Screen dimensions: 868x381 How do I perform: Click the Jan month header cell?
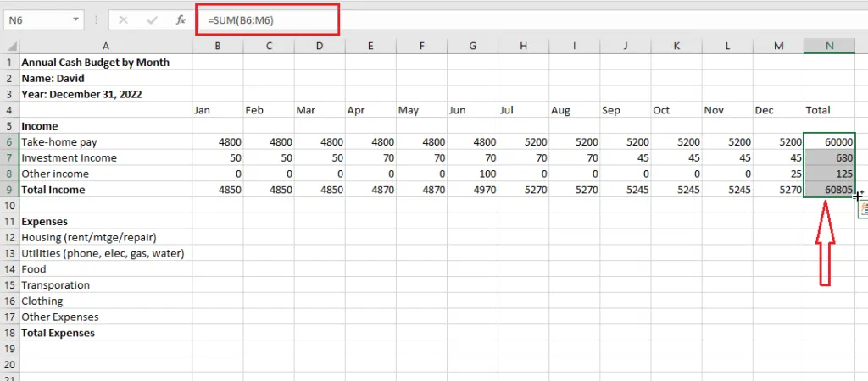tap(218, 110)
